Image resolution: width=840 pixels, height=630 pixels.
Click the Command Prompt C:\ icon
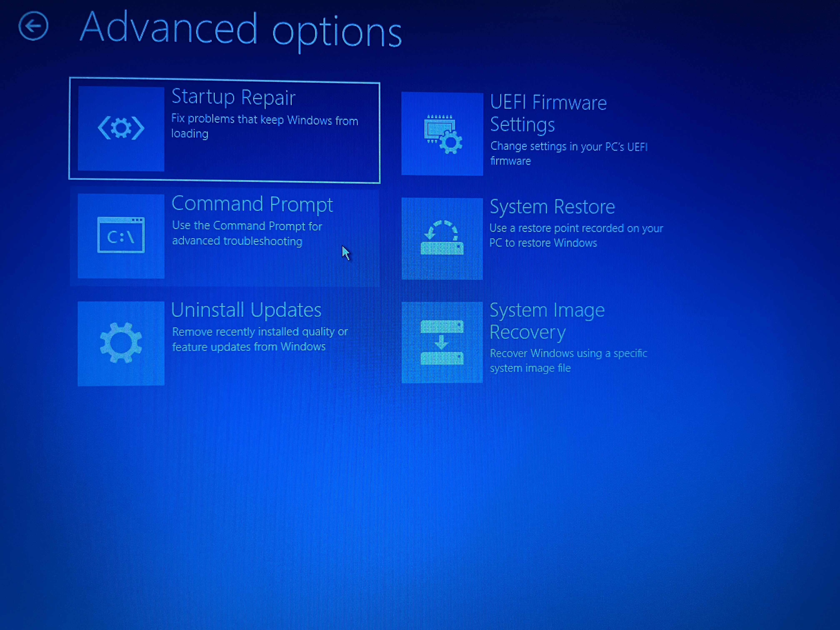121,235
